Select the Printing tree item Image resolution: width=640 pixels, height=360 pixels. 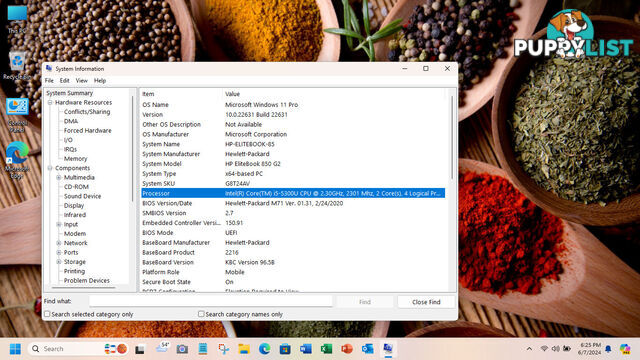coord(74,271)
